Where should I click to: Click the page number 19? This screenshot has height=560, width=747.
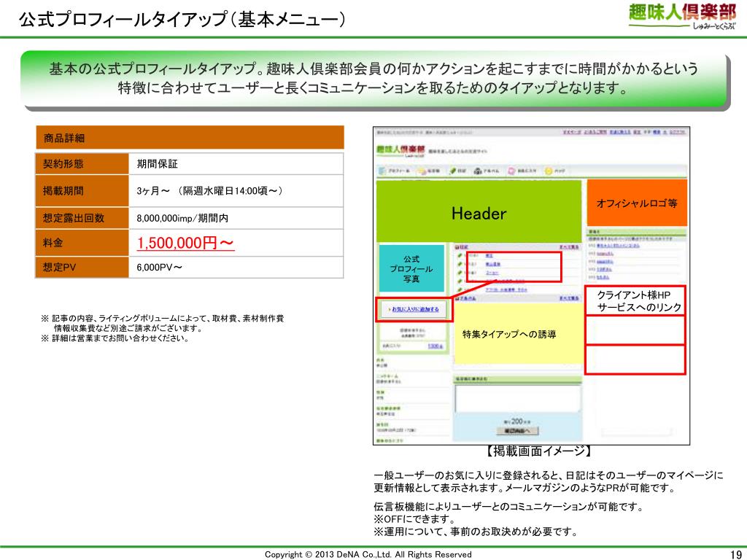pyautogui.click(x=735, y=554)
